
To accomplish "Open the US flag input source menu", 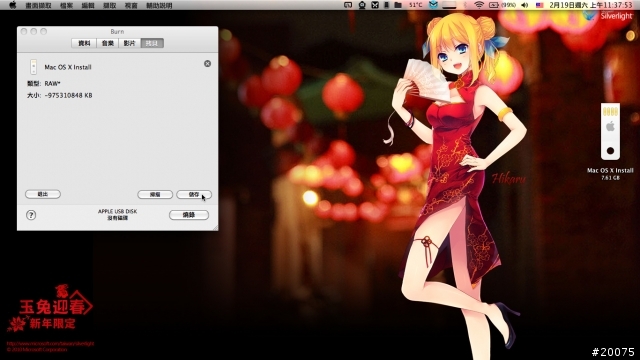I will coord(540,5).
